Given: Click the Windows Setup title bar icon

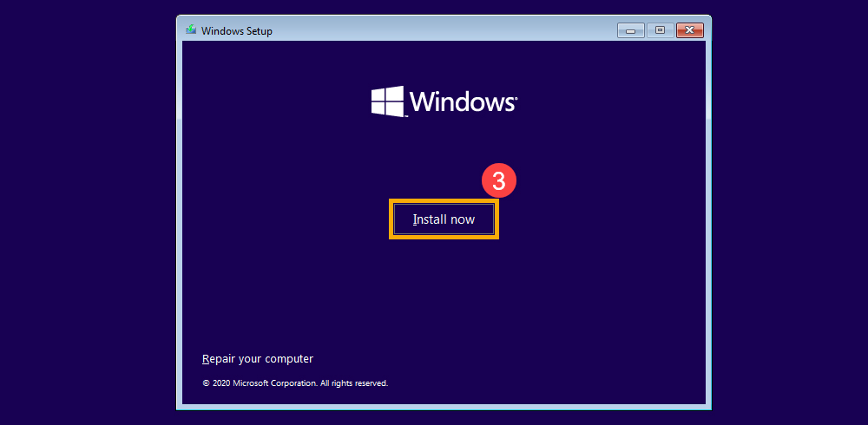Looking at the screenshot, I should point(190,30).
